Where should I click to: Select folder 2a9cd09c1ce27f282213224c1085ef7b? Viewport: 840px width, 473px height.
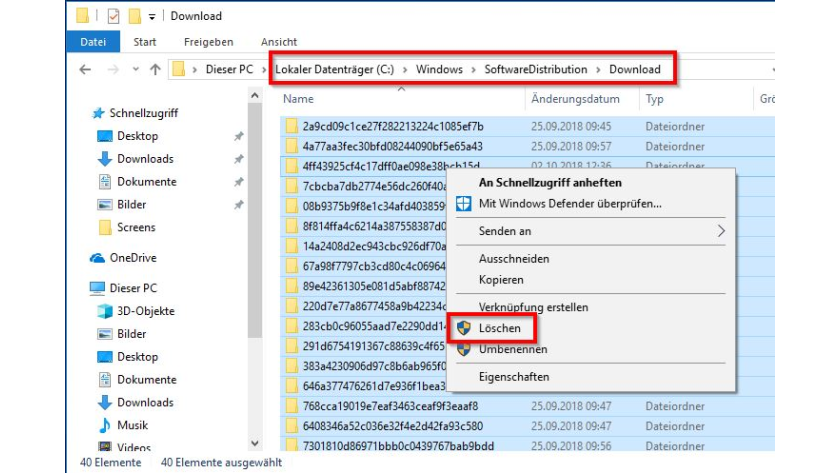[x=393, y=126]
